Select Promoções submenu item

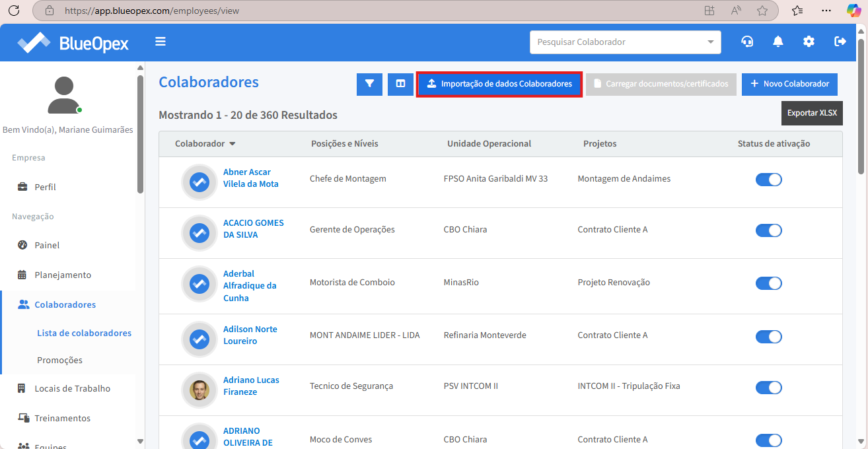[x=60, y=360]
